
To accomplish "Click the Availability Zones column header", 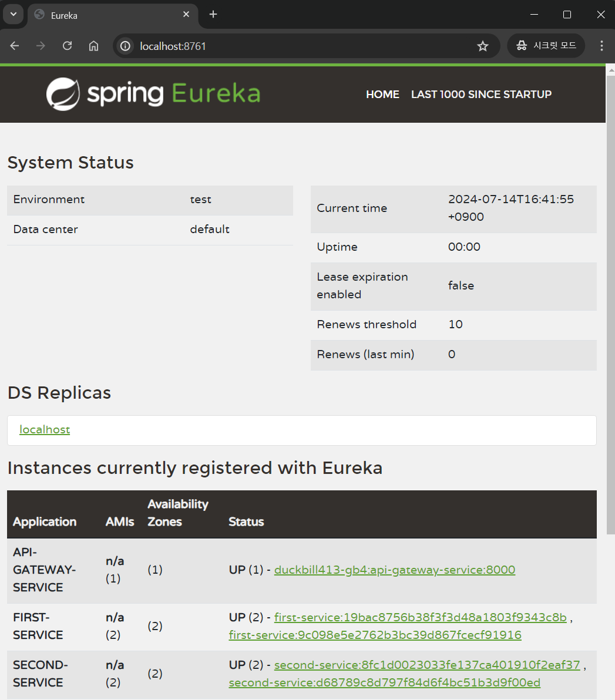I will click(178, 513).
